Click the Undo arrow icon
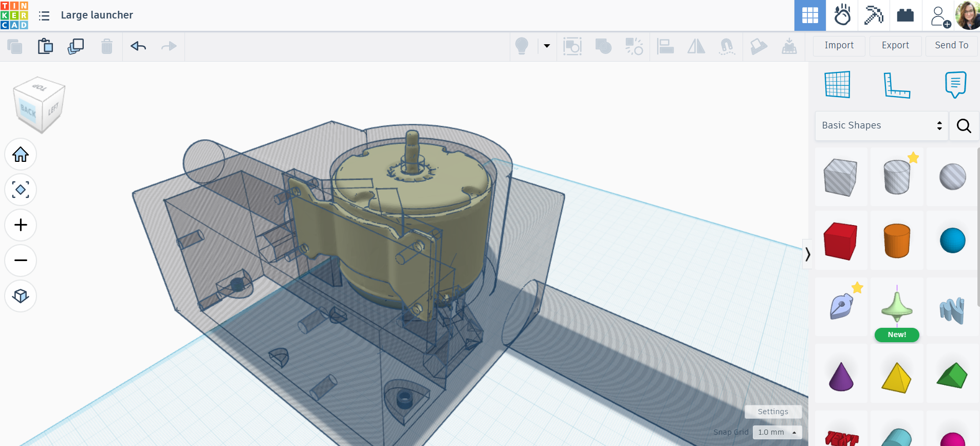Image resolution: width=980 pixels, height=446 pixels. point(138,46)
